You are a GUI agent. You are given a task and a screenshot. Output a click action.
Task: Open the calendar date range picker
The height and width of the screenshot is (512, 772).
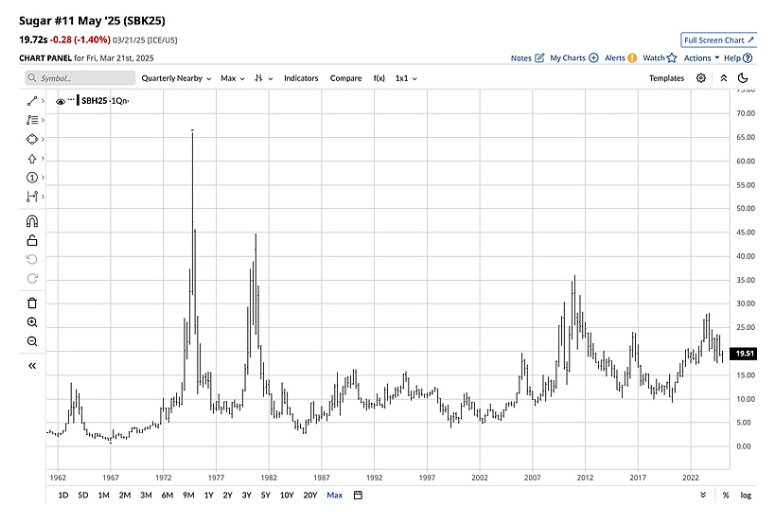(x=358, y=495)
